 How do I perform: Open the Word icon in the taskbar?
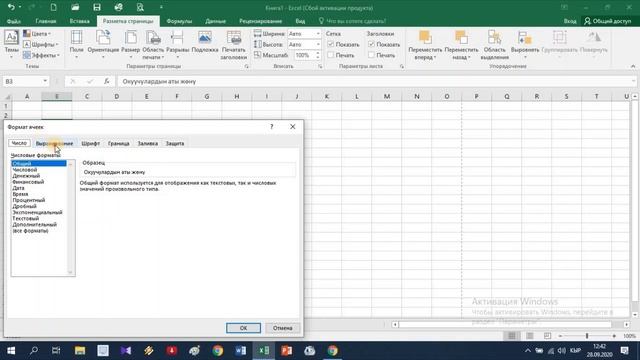tap(241, 351)
